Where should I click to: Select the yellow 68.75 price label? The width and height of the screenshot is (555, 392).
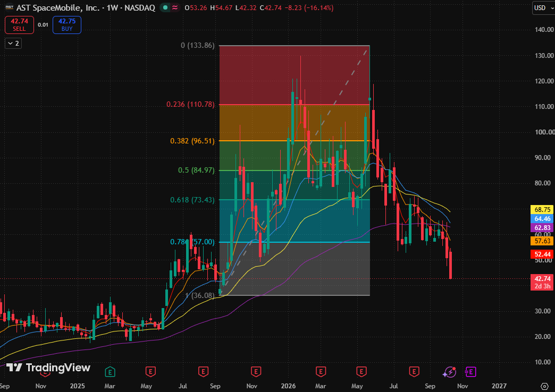click(542, 210)
